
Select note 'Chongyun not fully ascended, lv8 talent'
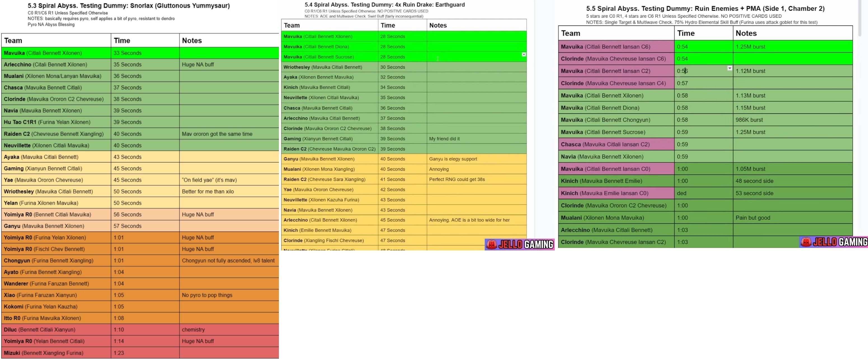[x=228, y=261]
